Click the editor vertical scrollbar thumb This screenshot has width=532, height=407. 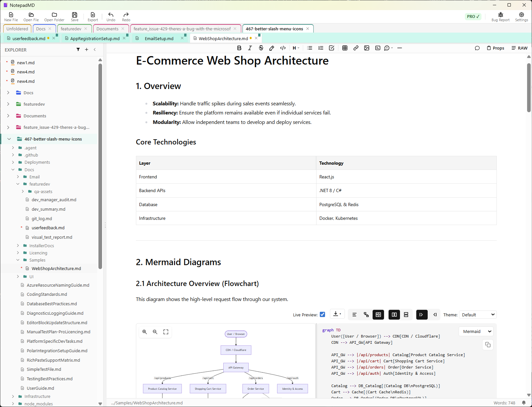tap(529, 87)
